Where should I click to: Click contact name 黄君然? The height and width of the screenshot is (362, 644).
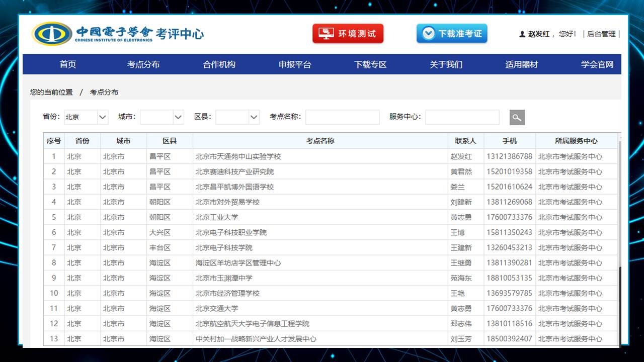[461, 171]
